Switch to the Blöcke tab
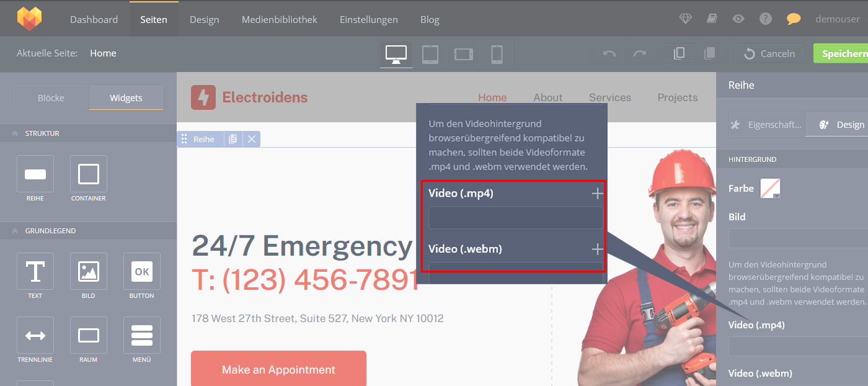 click(51, 98)
